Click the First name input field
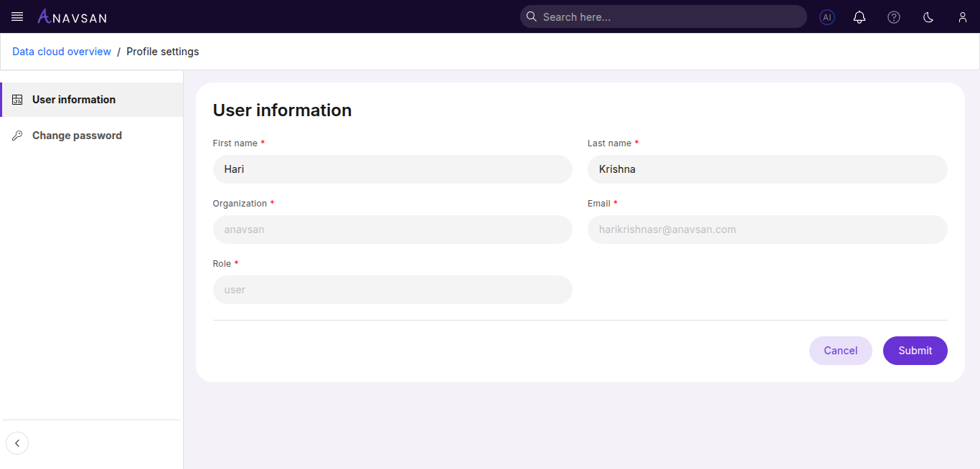Viewport: 980px width, 469px height. (x=392, y=169)
